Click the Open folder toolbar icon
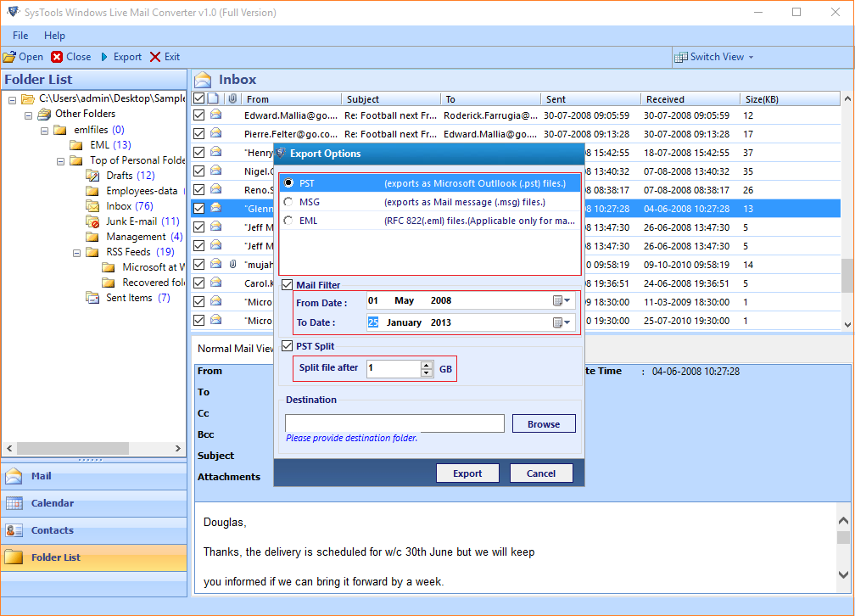The image size is (855, 616). [x=9, y=57]
